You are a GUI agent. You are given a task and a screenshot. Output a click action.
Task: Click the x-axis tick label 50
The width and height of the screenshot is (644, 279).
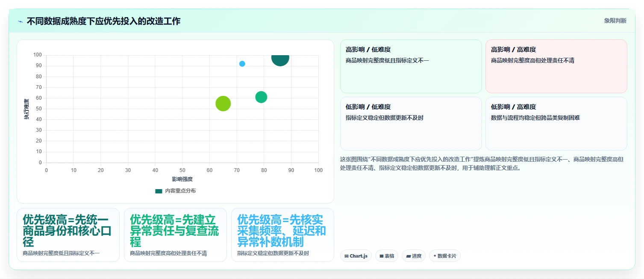(x=182, y=170)
